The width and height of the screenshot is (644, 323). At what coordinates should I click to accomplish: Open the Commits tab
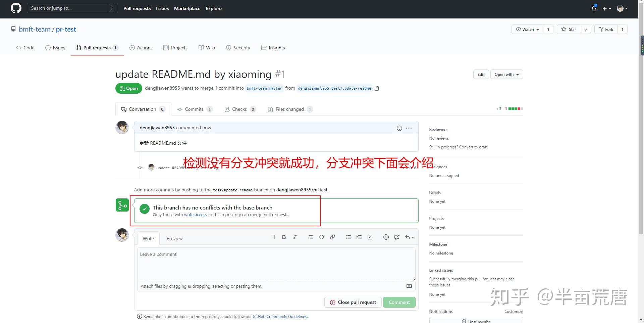pyautogui.click(x=195, y=109)
